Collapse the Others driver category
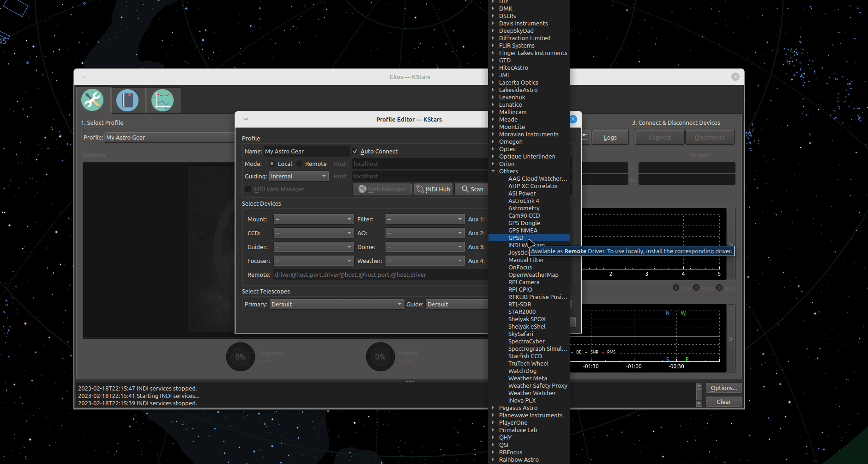The height and width of the screenshot is (464, 868). pos(493,171)
